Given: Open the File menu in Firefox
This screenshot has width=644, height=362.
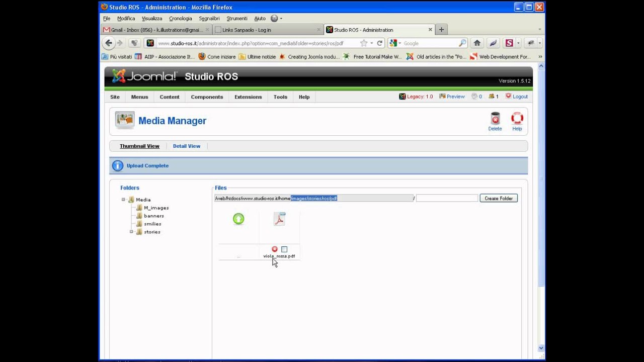Looking at the screenshot, I should tap(107, 19).
